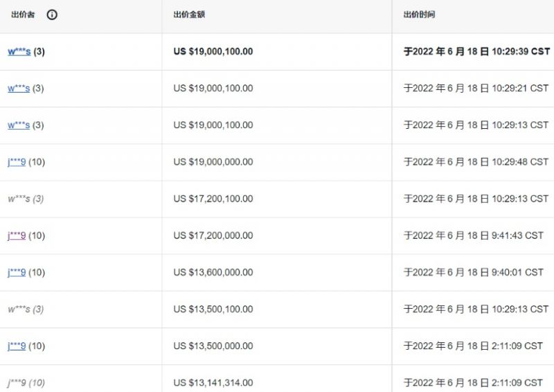
Task: Click greyed j***9 (10) on $13,141,314.00 row
Action: tap(26, 383)
